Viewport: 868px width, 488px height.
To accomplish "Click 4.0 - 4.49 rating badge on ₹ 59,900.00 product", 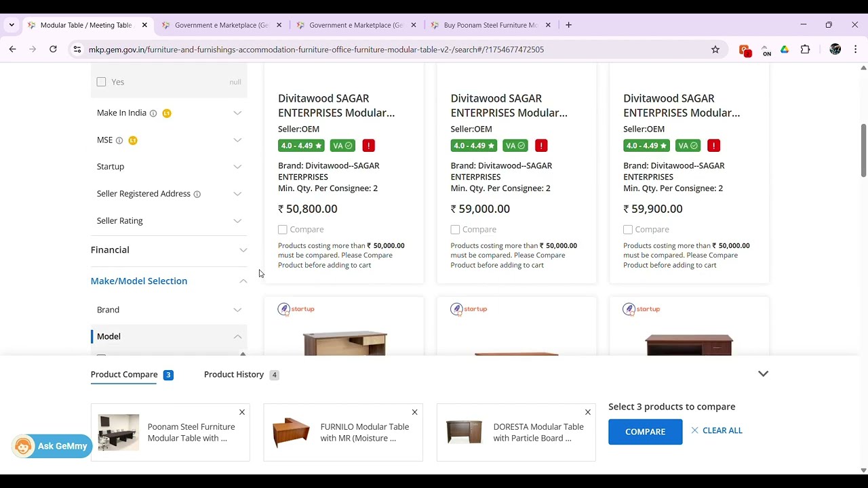I will pyautogui.click(x=646, y=146).
